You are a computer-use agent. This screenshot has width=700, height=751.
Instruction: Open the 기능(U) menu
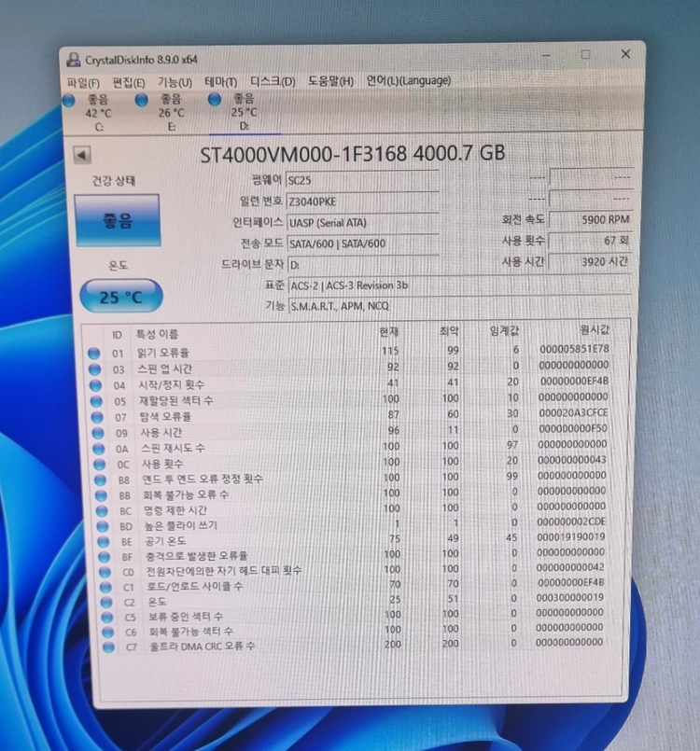(175, 82)
